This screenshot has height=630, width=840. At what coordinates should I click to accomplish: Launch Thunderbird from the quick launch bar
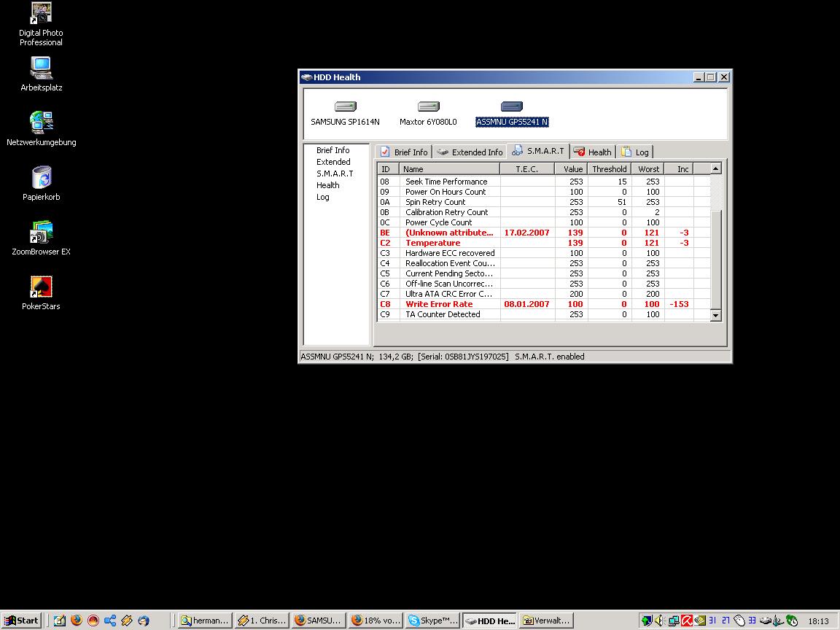click(144, 621)
